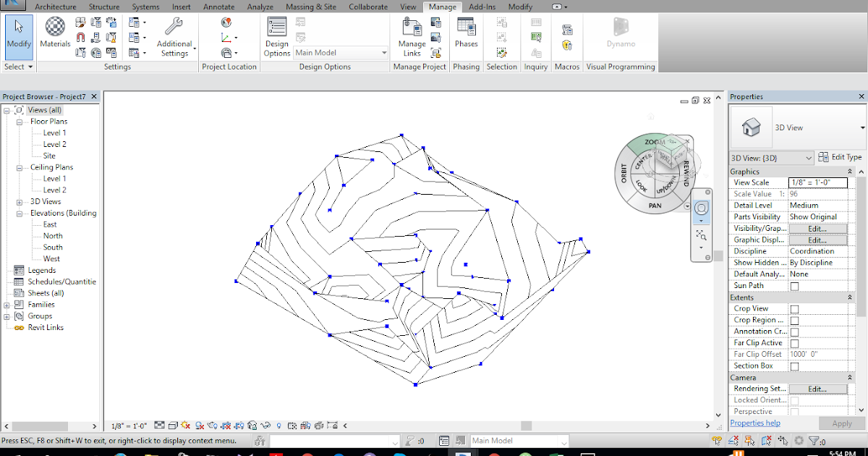Screen dimensions: 868x456
Task: Select the North elevation in Project Browser
Action: pos(51,235)
